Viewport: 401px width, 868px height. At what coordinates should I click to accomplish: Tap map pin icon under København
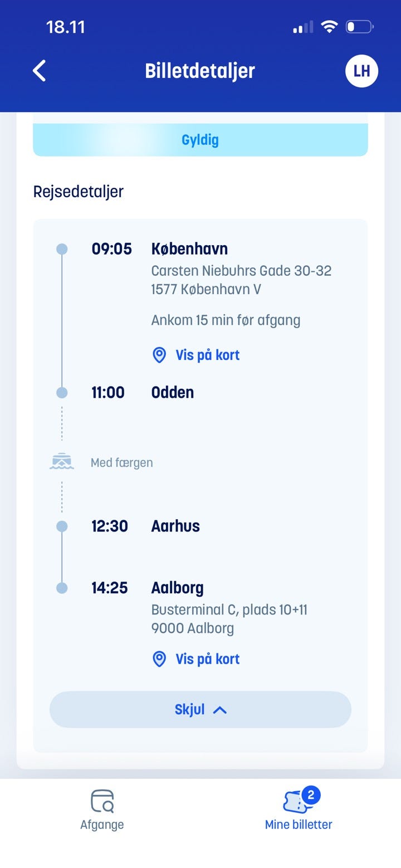(x=159, y=355)
